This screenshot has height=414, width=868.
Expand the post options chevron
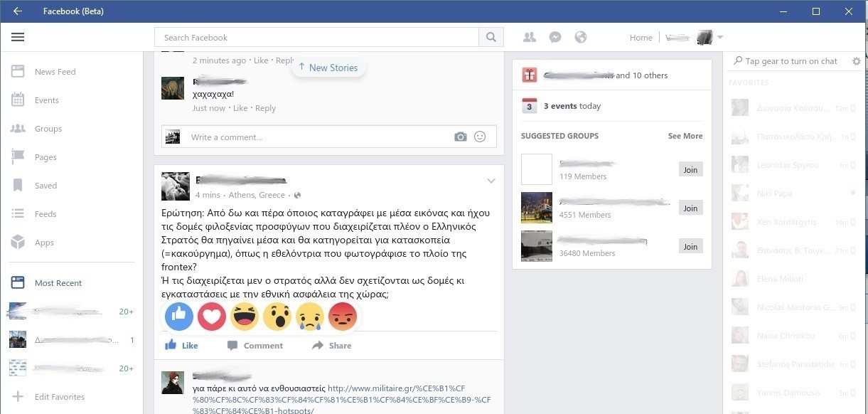491,181
